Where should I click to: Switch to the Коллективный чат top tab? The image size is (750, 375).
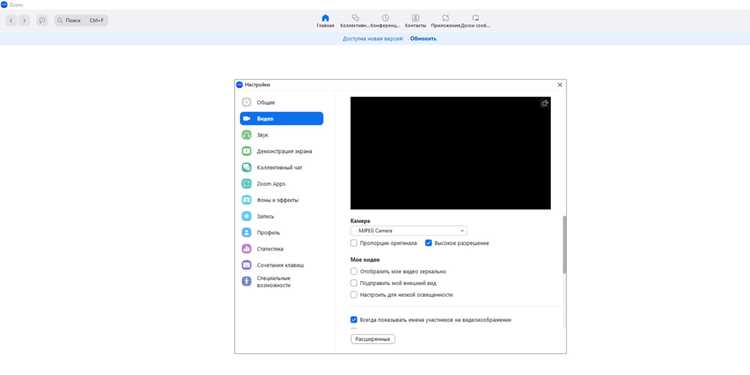[354, 21]
